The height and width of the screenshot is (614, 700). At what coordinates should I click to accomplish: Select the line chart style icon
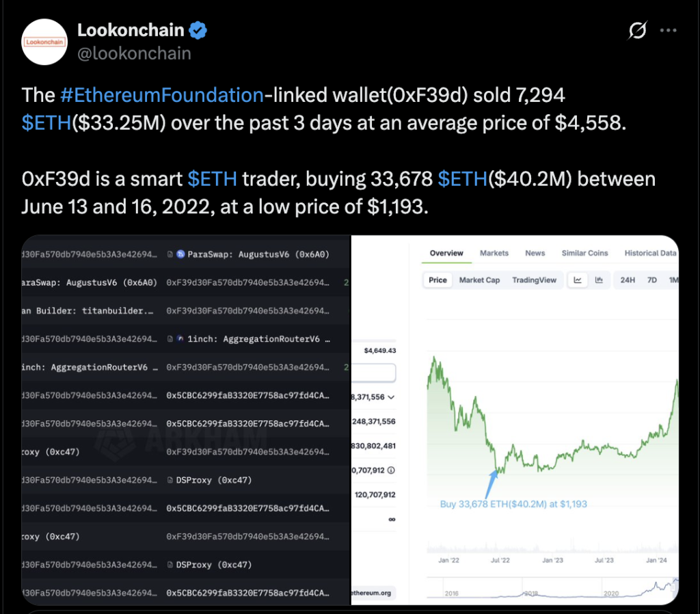click(578, 280)
